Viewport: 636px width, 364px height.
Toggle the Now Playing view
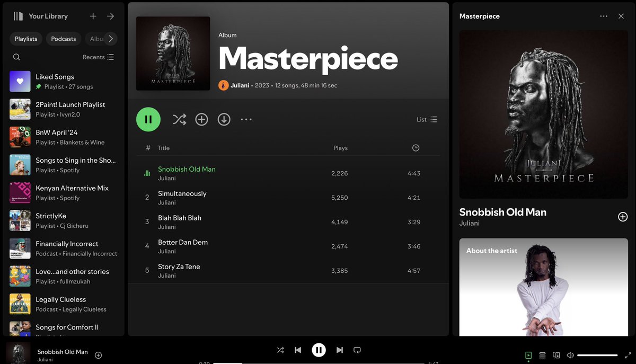tap(528, 355)
